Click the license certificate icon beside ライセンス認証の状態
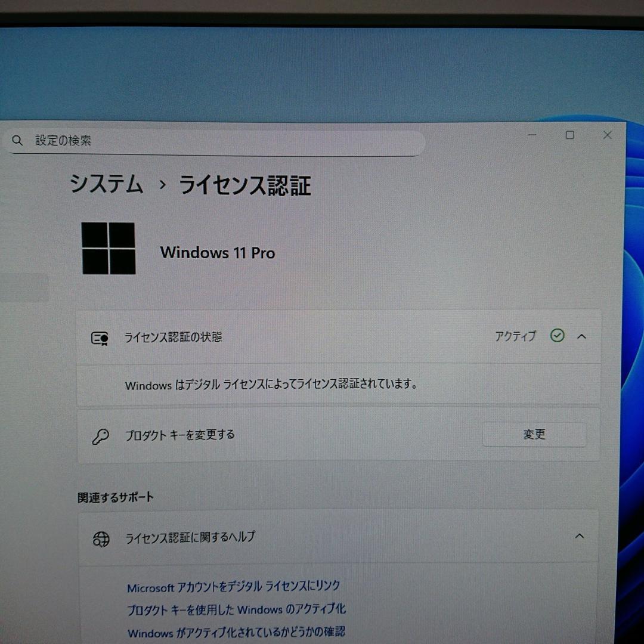 (x=100, y=336)
